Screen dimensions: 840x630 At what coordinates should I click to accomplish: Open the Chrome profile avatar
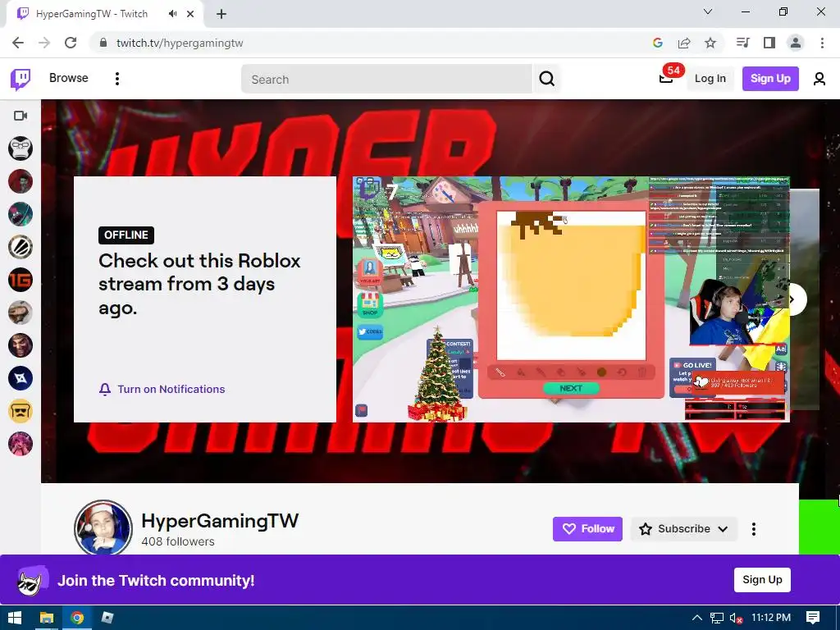coord(796,43)
